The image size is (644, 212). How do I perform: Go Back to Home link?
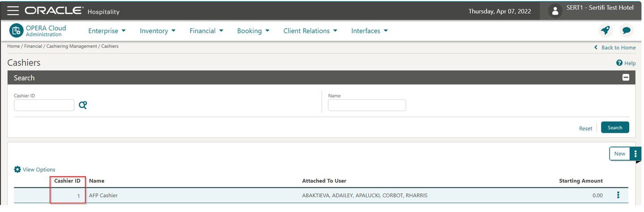(x=619, y=47)
